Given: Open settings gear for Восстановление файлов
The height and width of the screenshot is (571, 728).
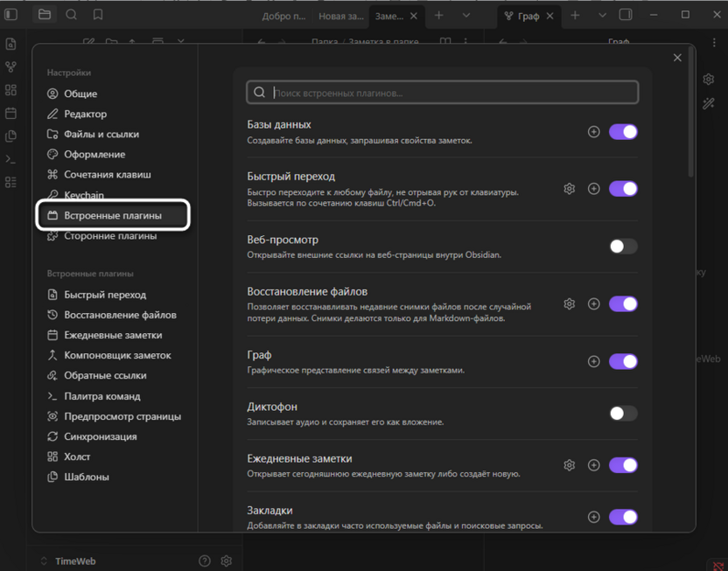Looking at the screenshot, I should click(569, 303).
